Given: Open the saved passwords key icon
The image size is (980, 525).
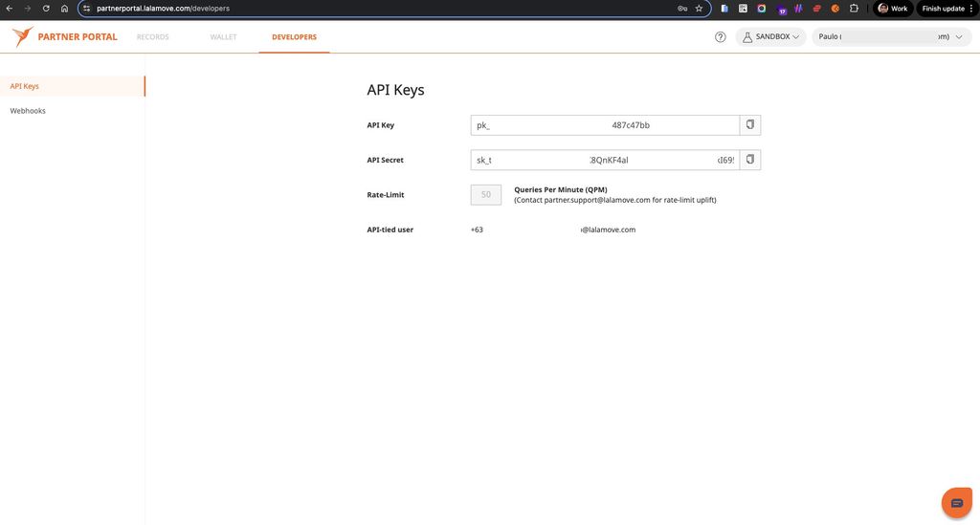Looking at the screenshot, I should click(681, 9).
